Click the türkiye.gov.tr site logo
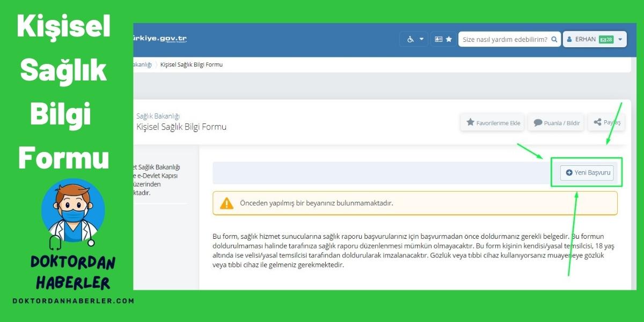 [x=160, y=39]
